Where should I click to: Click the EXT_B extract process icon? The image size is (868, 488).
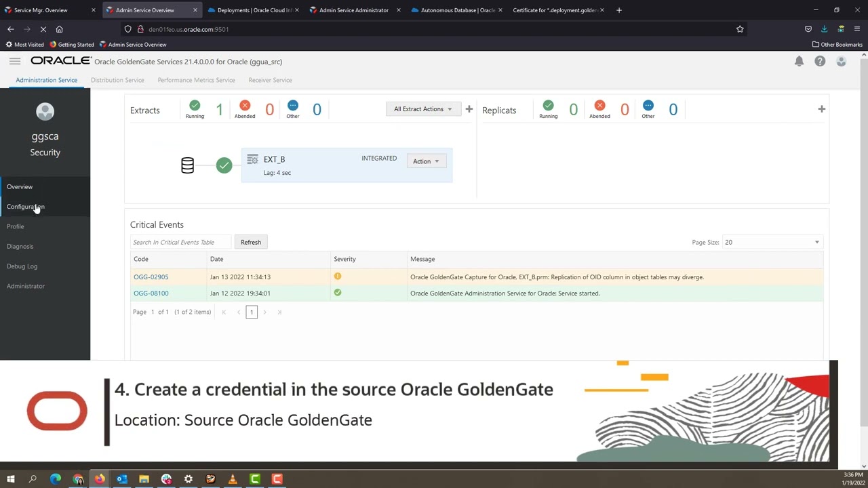[252, 159]
